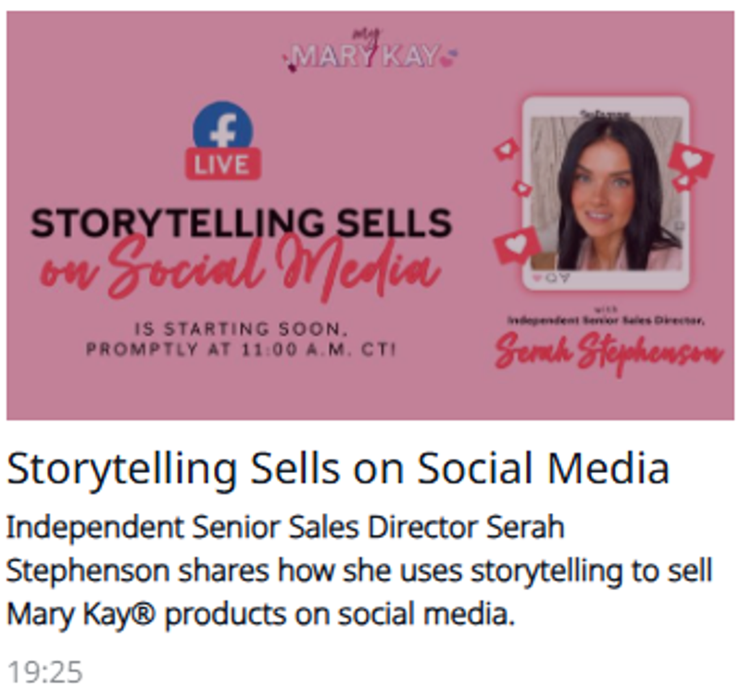Image resolution: width=741 pixels, height=700 pixels.
Task: Click the large heart bubble right of photo
Action: [691, 158]
